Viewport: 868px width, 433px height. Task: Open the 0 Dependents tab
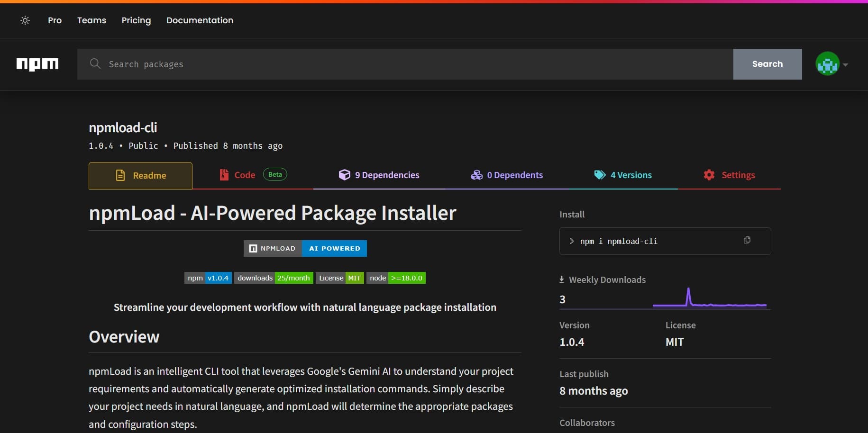pos(507,175)
